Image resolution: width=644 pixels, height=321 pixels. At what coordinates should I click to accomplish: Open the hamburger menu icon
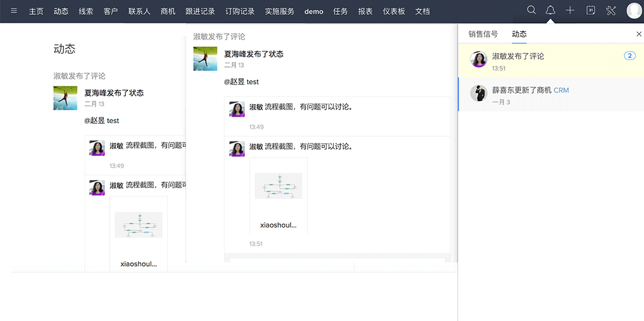point(14,11)
